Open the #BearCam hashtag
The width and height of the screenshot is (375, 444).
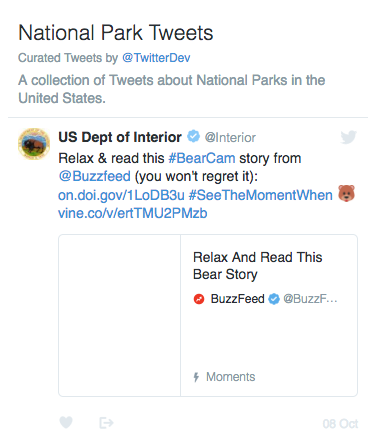[x=202, y=158]
